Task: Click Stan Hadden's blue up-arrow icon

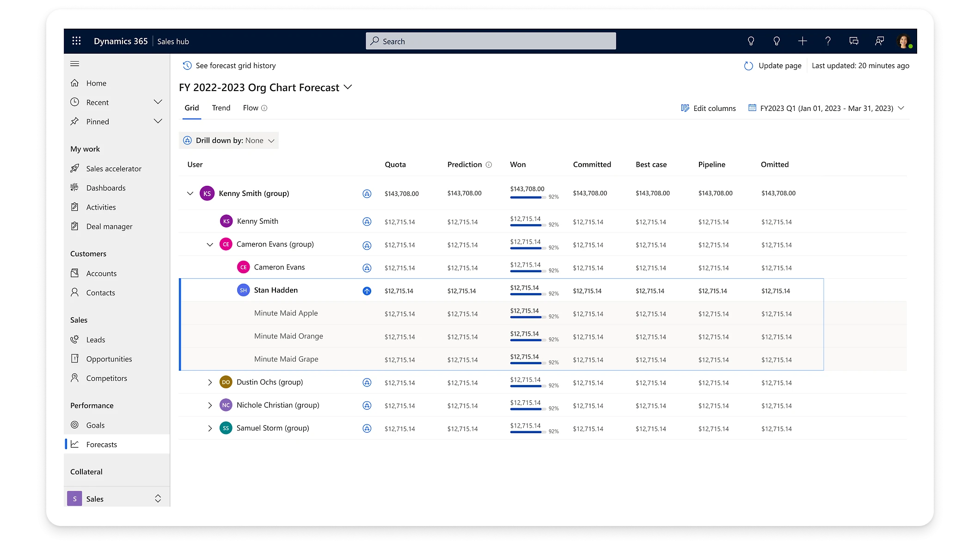Action: (x=367, y=291)
